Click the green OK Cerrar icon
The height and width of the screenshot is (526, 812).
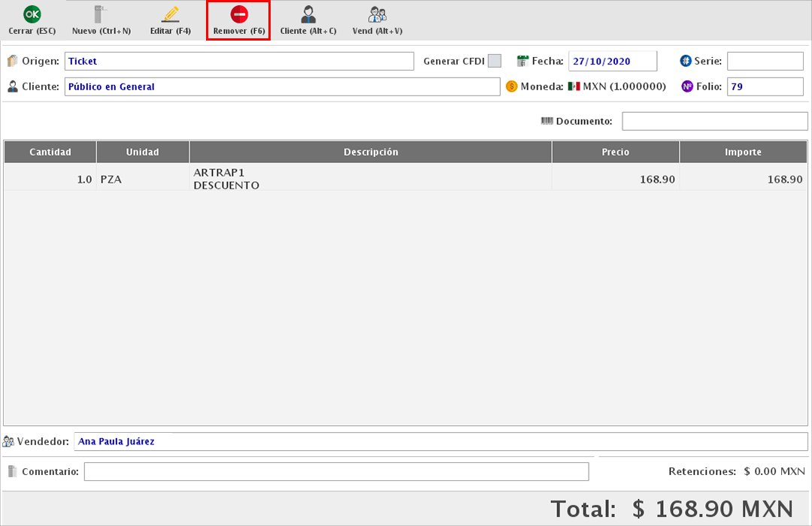32,14
